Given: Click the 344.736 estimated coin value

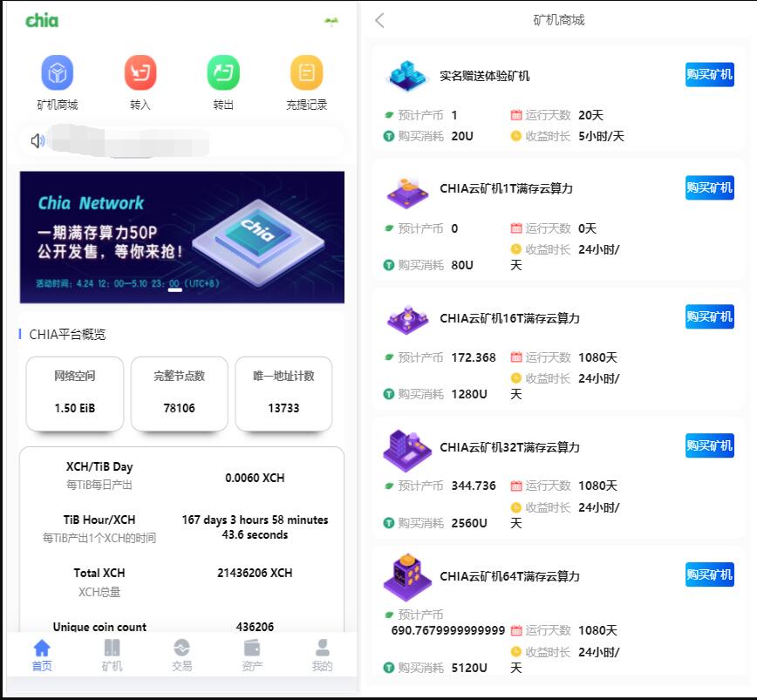Looking at the screenshot, I should pyautogui.click(x=474, y=486).
